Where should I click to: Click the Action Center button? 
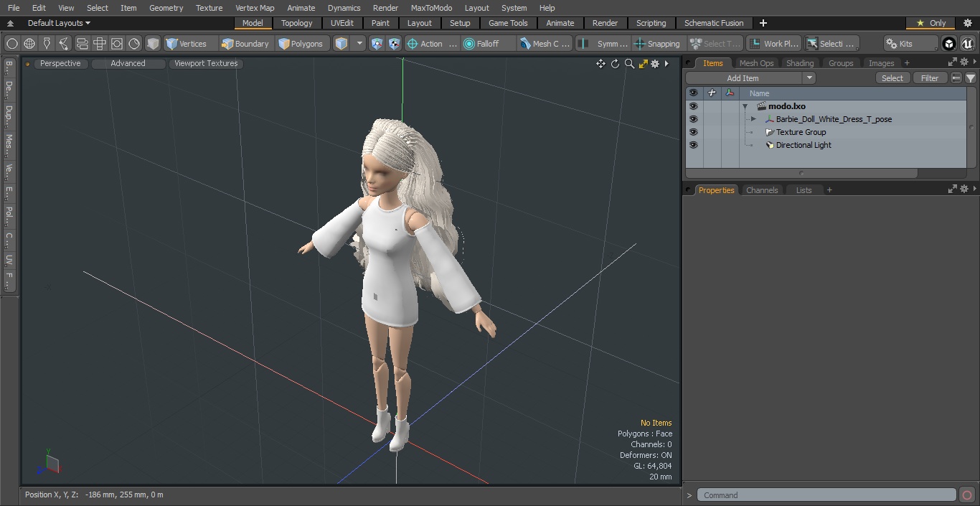(432, 44)
